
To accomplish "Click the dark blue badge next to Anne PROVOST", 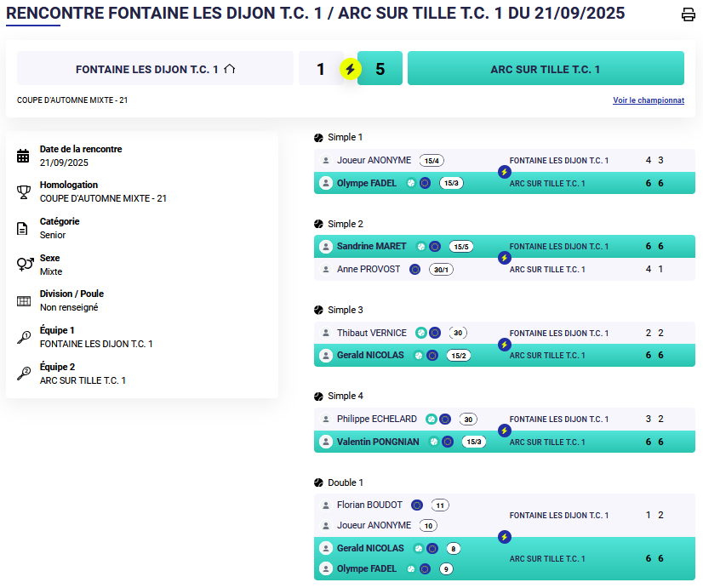I will (414, 269).
